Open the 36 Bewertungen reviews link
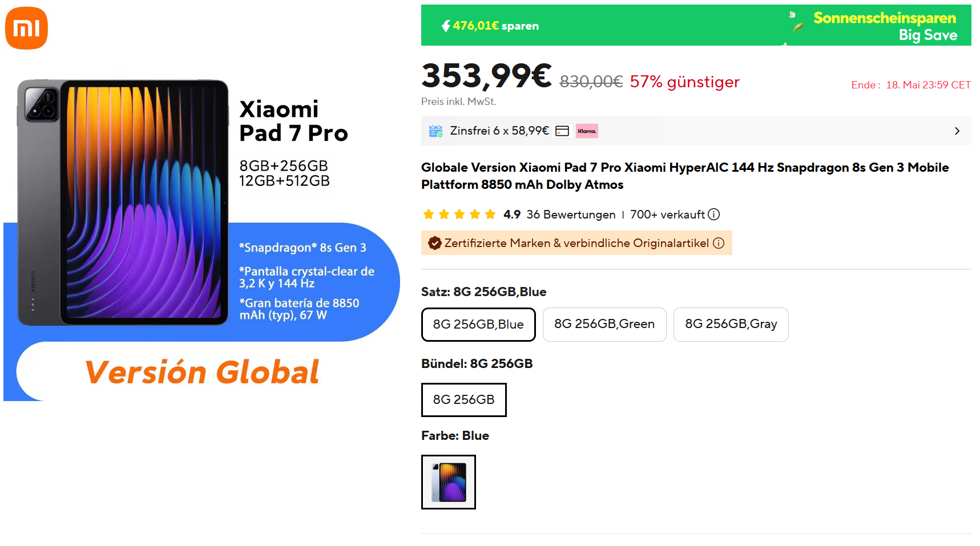980x546 pixels. tap(571, 215)
